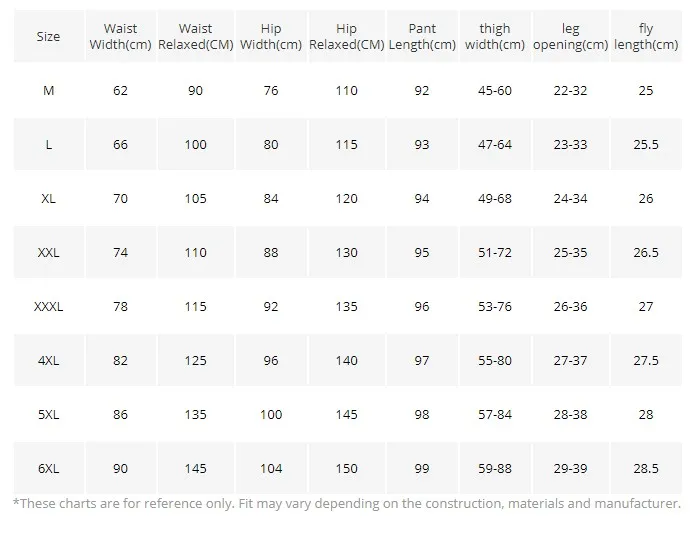692x547 pixels.
Task: Click hip relaxed value 130
Action: (x=346, y=253)
